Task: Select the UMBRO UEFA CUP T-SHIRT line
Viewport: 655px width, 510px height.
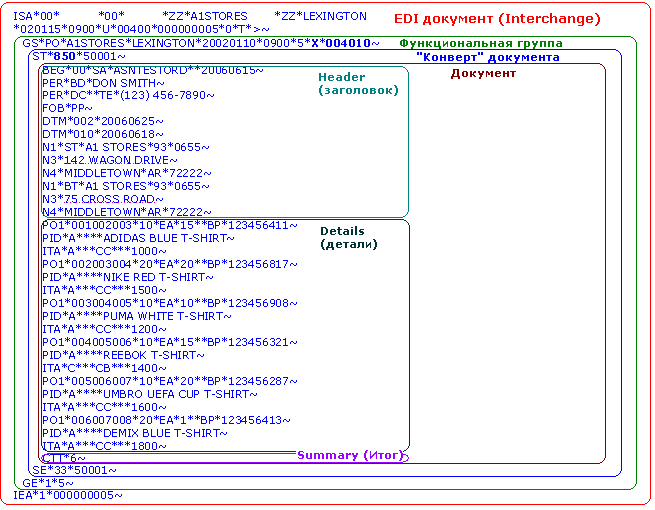Action: 144,395
